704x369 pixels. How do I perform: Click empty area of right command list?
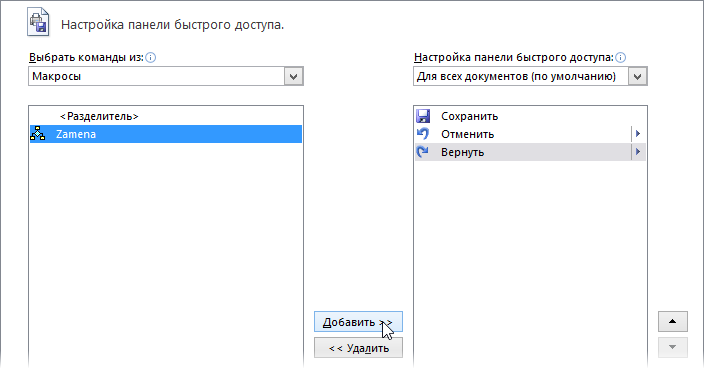click(x=530, y=251)
